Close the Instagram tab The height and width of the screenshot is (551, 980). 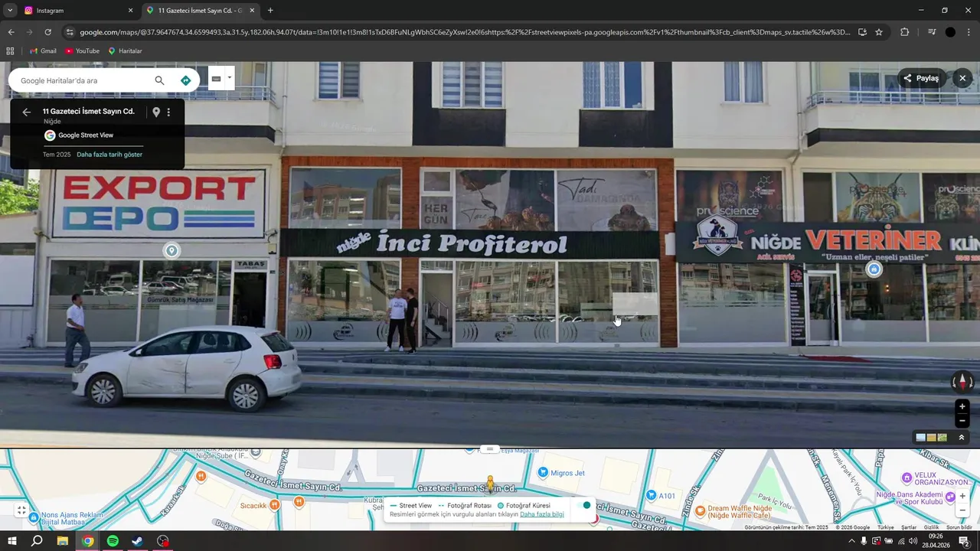(x=130, y=11)
